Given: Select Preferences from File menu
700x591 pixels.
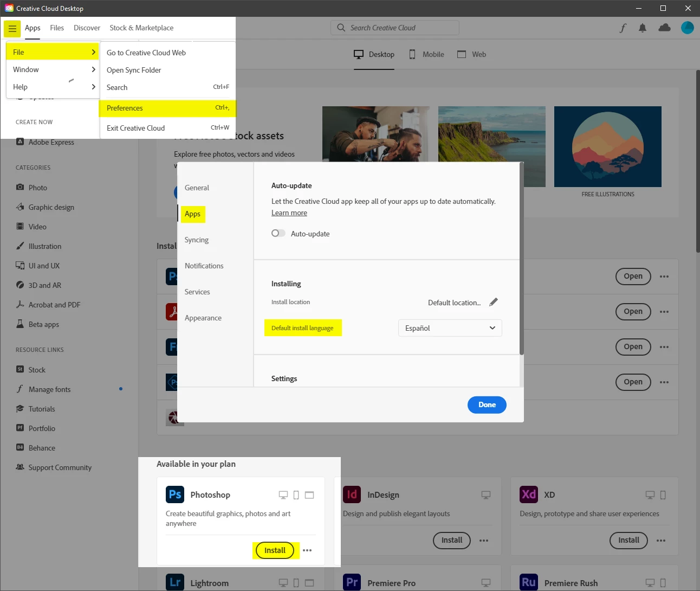Looking at the screenshot, I should click(x=167, y=108).
